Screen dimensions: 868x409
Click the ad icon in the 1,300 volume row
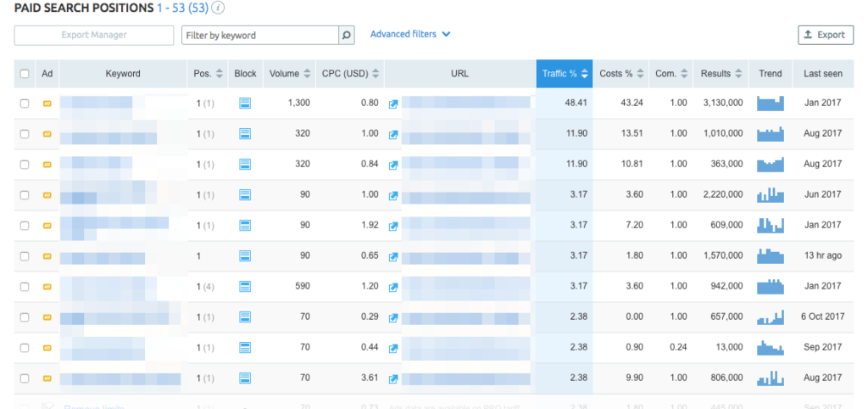click(x=47, y=103)
